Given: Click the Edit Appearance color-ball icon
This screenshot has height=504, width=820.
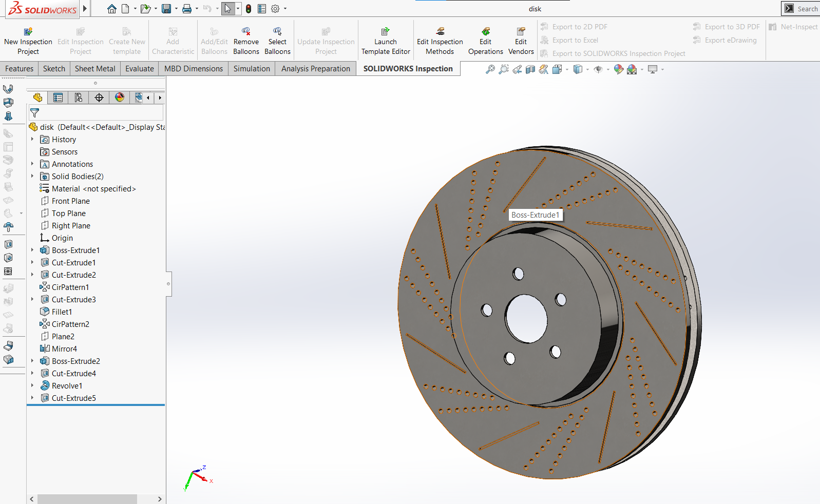Looking at the screenshot, I should (x=618, y=69).
